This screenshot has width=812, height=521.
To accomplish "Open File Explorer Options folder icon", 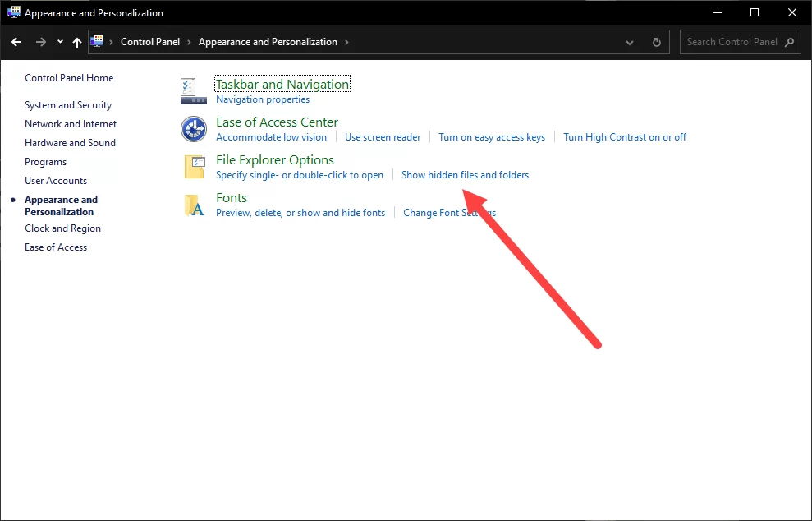I will pyautogui.click(x=193, y=167).
